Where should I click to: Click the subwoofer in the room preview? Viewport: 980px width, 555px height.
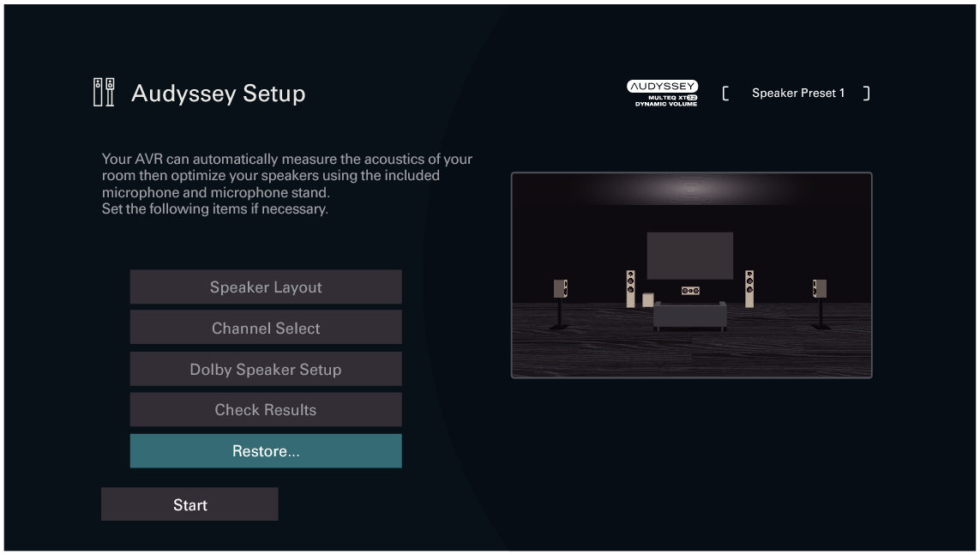(648, 300)
